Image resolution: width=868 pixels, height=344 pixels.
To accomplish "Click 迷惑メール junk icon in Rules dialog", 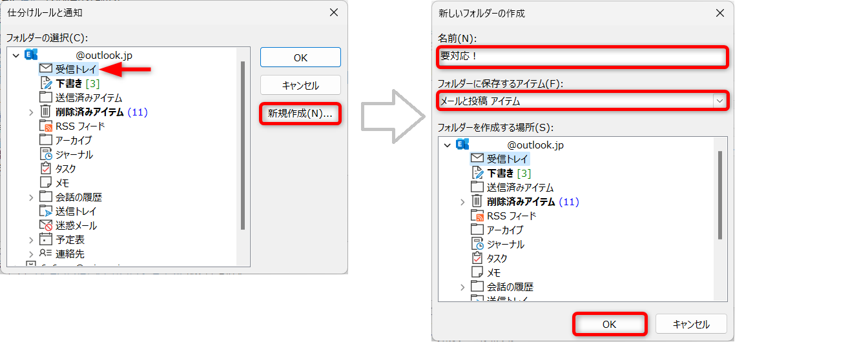I will [45, 225].
